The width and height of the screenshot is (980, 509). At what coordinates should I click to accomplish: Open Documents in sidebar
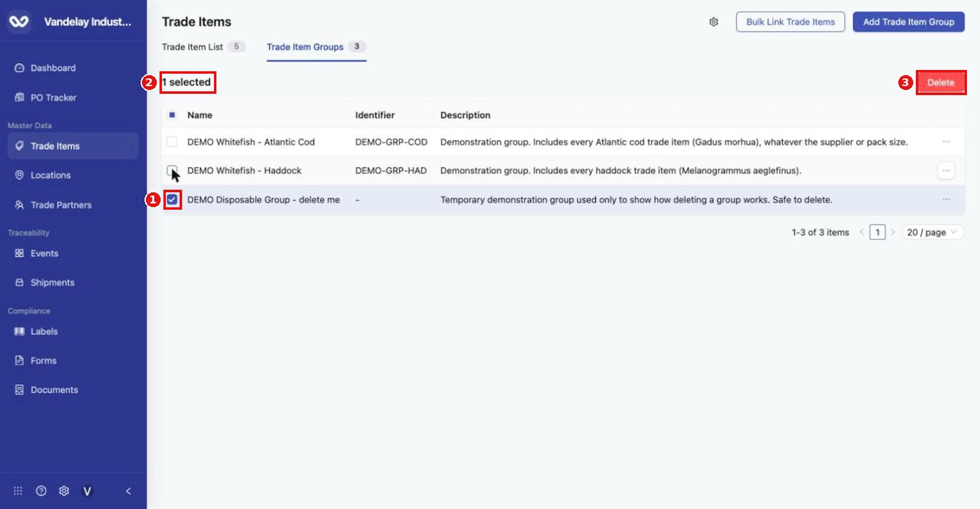[x=73, y=390]
